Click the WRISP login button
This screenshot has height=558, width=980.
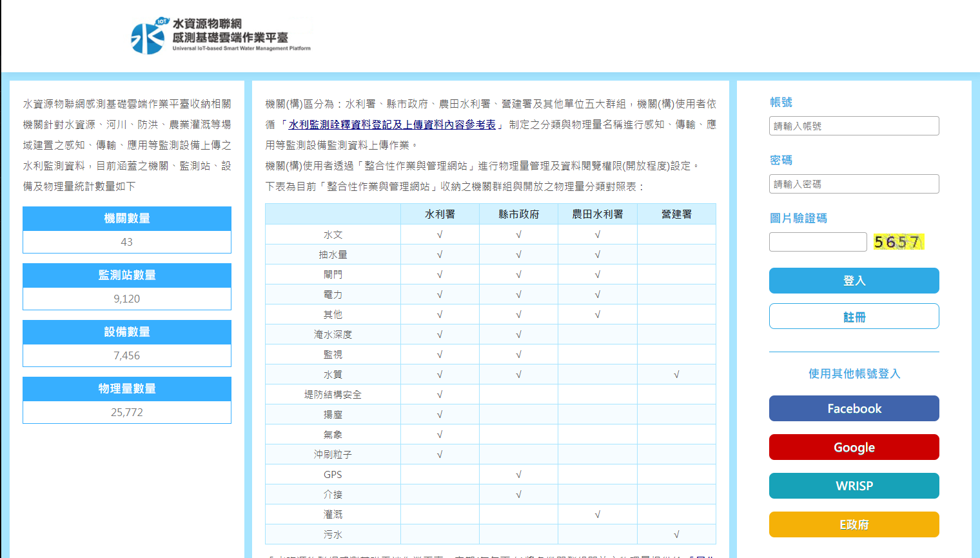pos(853,486)
